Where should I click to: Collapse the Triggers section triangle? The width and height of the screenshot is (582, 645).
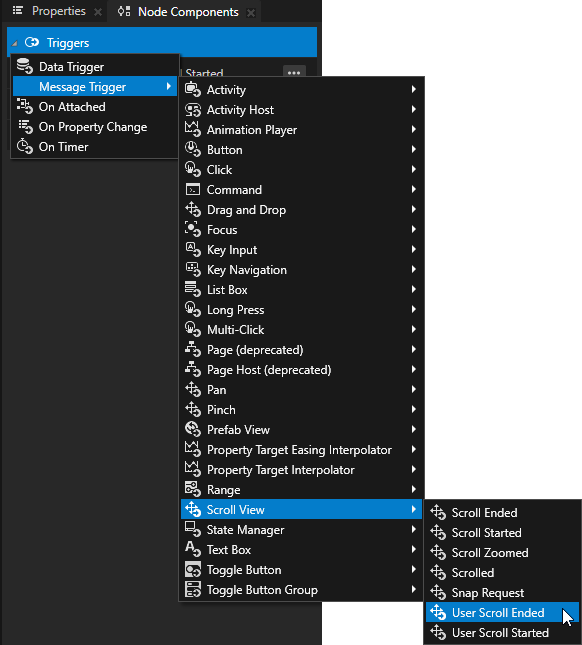[x=15, y=43]
